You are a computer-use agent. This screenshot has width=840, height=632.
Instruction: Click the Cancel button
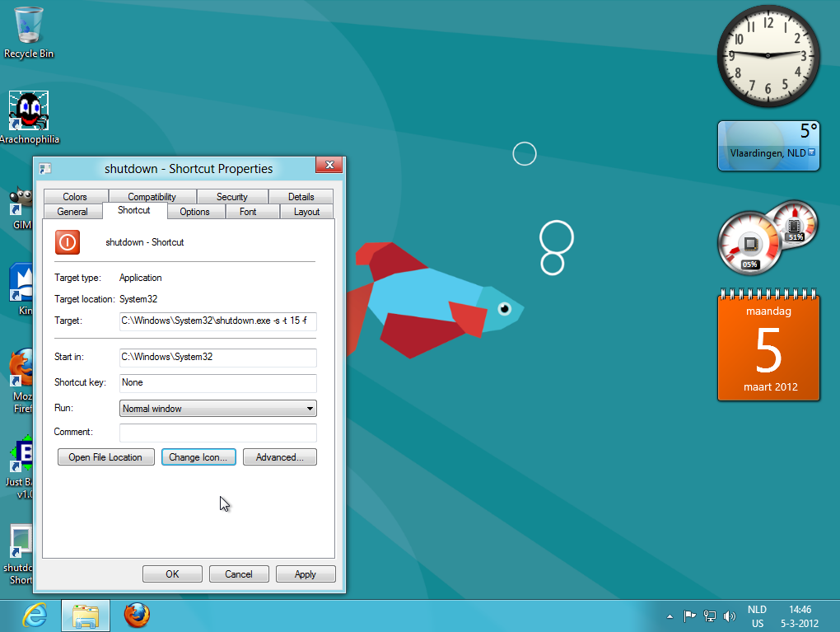point(239,574)
